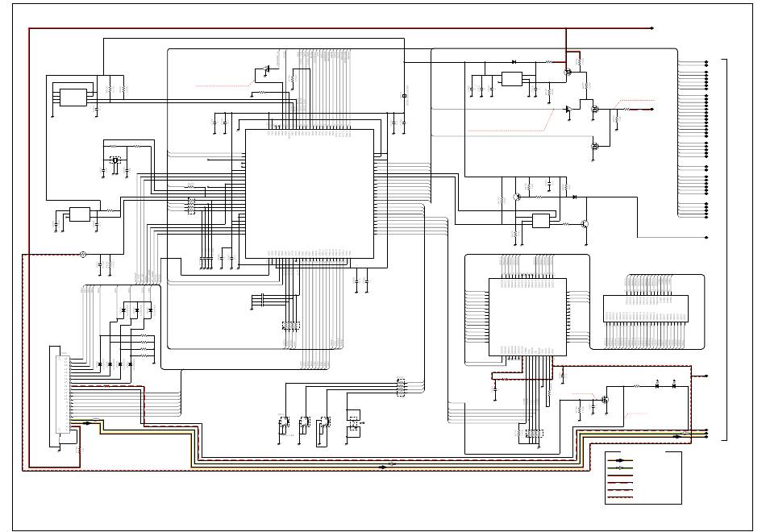Click the upper small dashed box right of jacks

coord(353,418)
